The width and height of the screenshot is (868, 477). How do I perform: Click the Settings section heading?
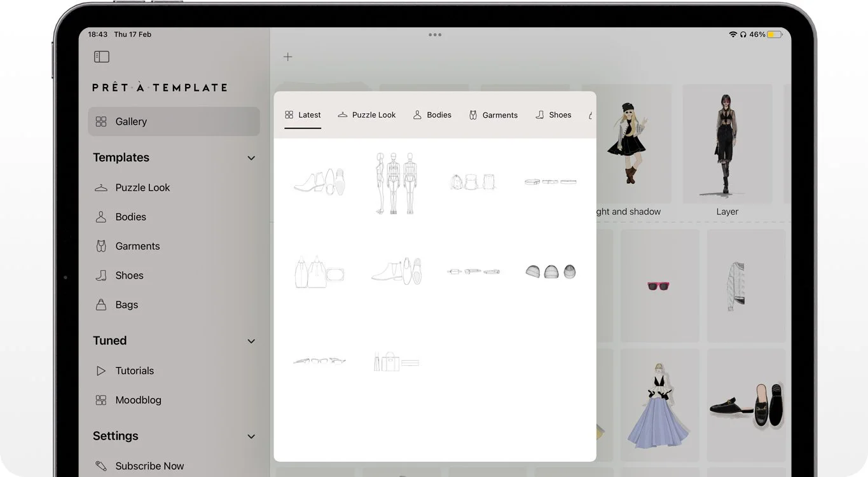pyautogui.click(x=115, y=436)
